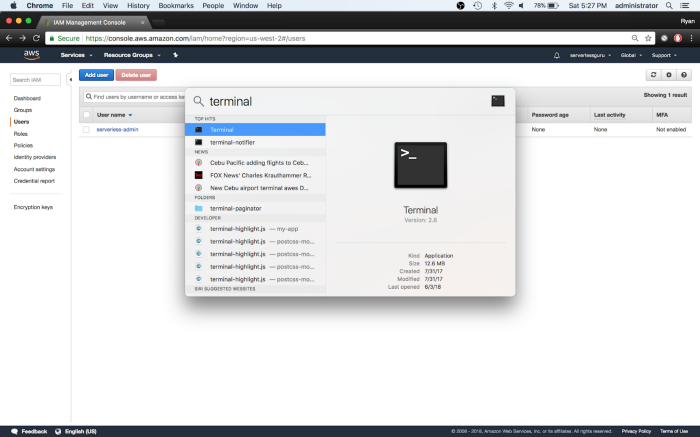Click English (US) language selector
This screenshot has width=700, height=437.
pyautogui.click(x=76, y=431)
